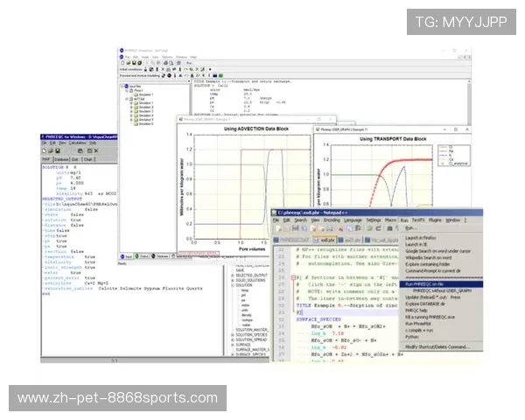Screen dimensions: 525x420
Task: Choose Wikipedia Search on word entry
Action: pos(429,257)
